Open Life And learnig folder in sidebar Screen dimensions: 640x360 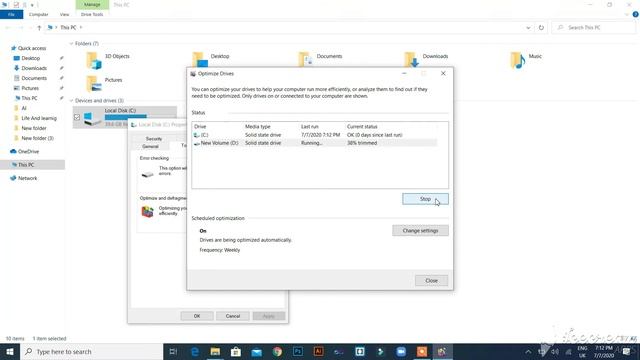pyautogui.click(x=39, y=118)
